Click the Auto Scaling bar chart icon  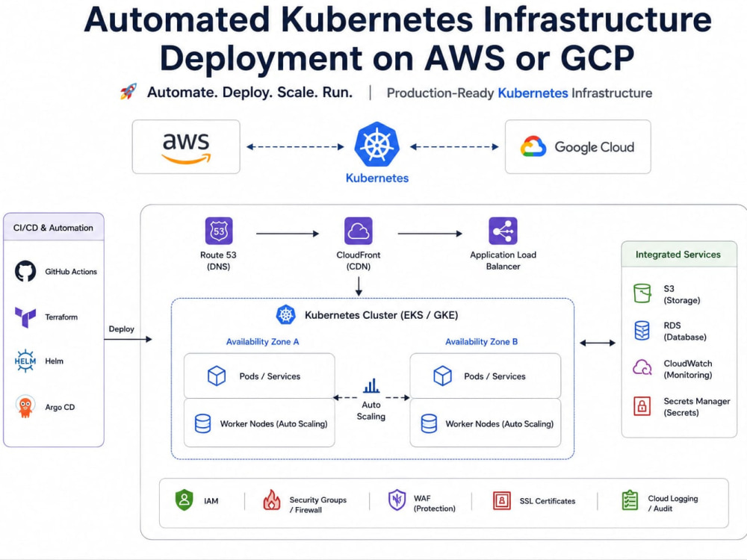click(371, 386)
